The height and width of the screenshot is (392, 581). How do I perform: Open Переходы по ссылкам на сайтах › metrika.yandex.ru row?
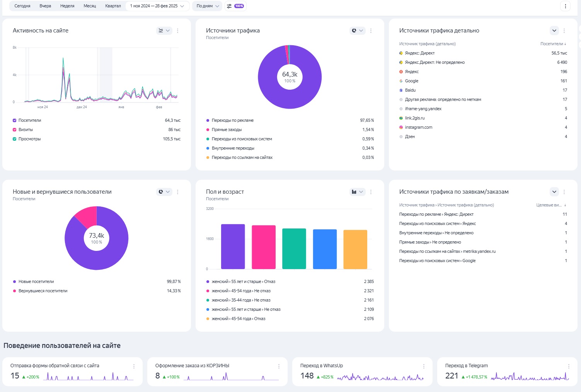(x=483, y=251)
